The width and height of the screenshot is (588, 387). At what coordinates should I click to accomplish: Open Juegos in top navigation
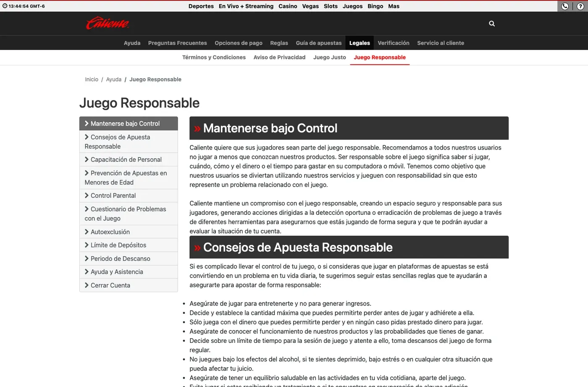352,6
